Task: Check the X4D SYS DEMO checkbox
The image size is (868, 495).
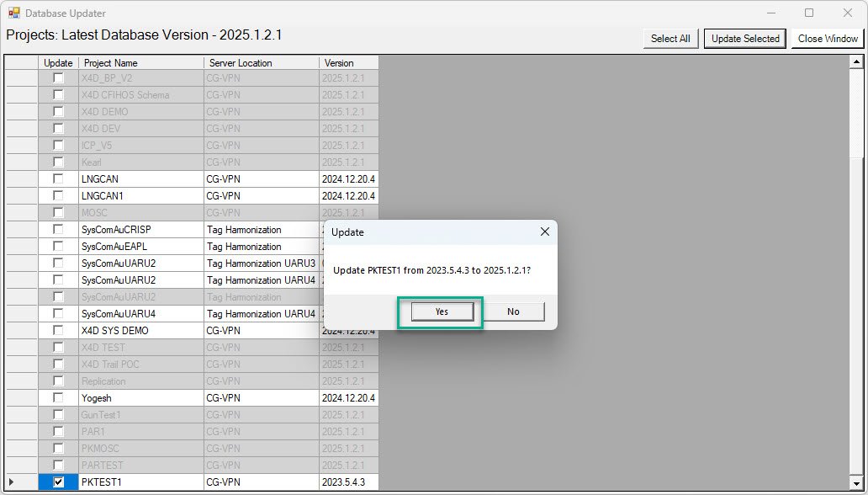Action: tap(58, 331)
